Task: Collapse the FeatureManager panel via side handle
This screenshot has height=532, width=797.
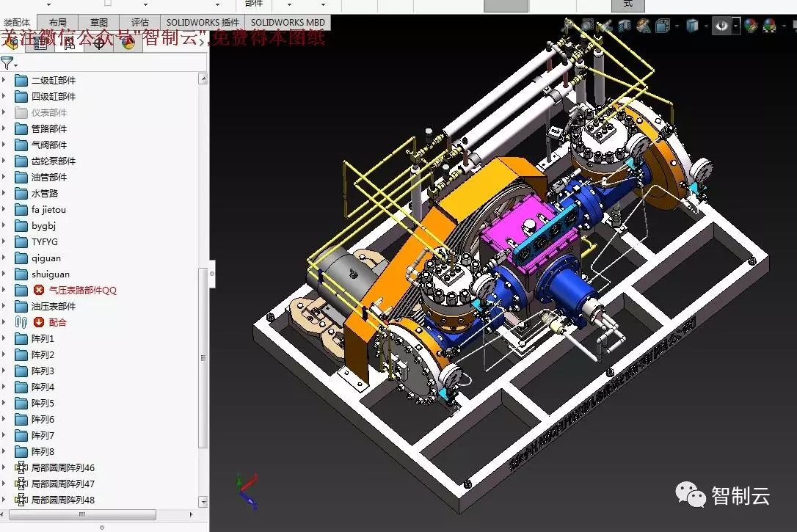Action: [211, 274]
